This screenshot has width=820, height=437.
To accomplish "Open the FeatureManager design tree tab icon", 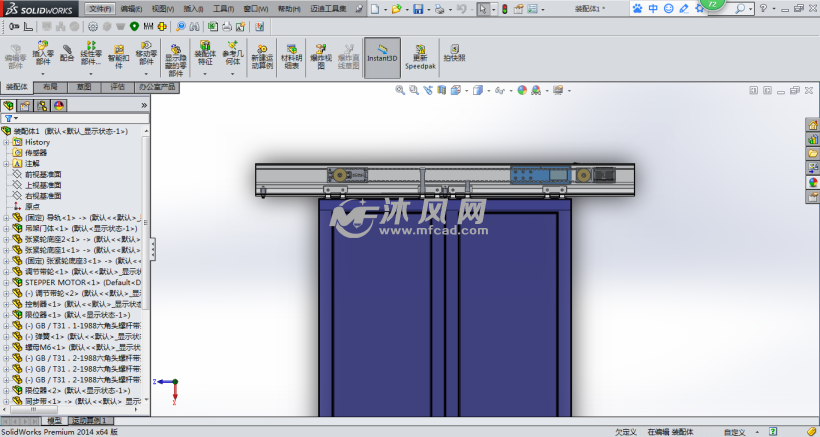I will [x=8, y=106].
